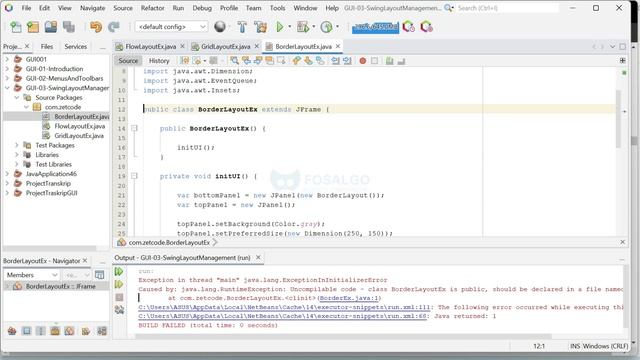The width and height of the screenshot is (640, 360).
Task: Click the Output panel horizontal scrollbar
Action: point(343,337)
